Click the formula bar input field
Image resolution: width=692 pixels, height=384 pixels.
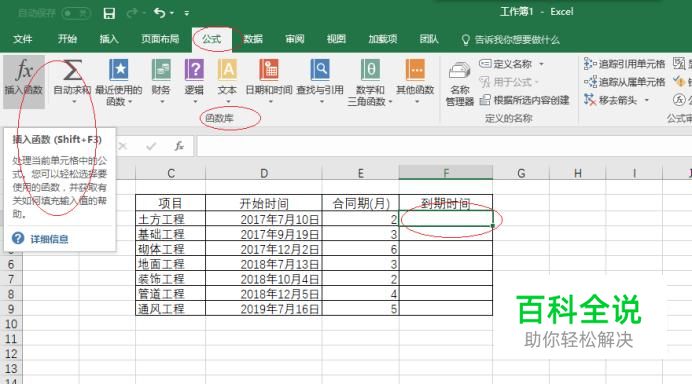444,146
